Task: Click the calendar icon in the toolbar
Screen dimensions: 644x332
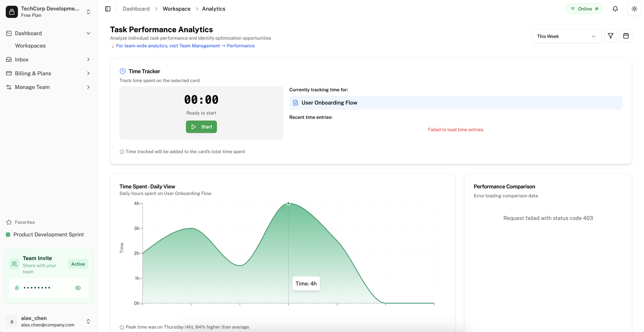Action: point(626,36)
